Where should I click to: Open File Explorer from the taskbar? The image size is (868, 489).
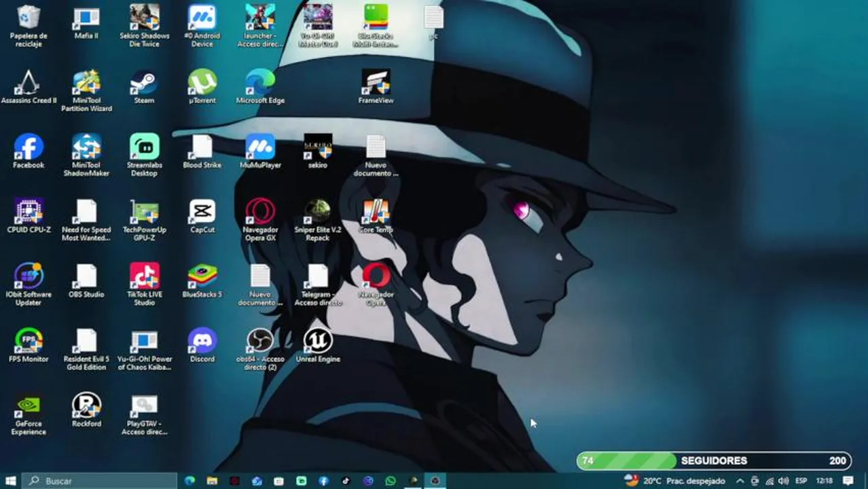[x=212, y=481]
